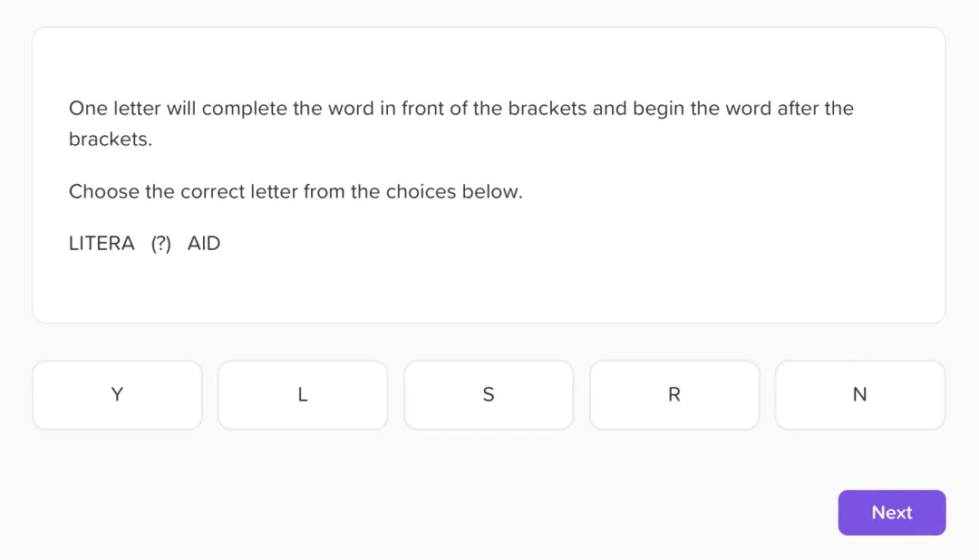Screen dimensions: 979x560
Task: Click the word "Choose" in the prompt
Action: tap(103, 192)
